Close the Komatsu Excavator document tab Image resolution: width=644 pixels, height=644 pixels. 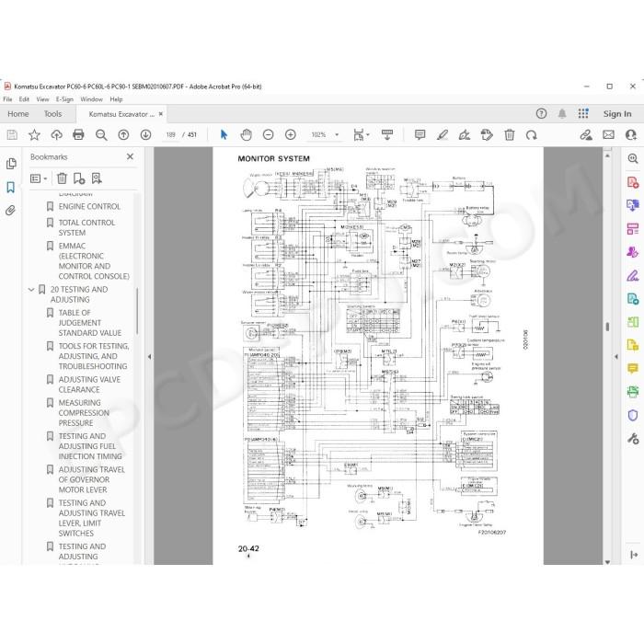(161, 114)
